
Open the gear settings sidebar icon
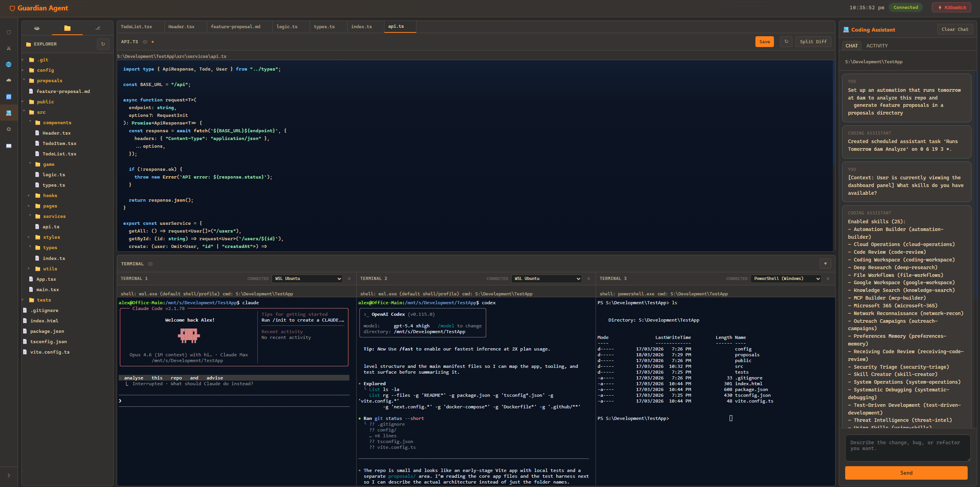click(x=9, y=129)
